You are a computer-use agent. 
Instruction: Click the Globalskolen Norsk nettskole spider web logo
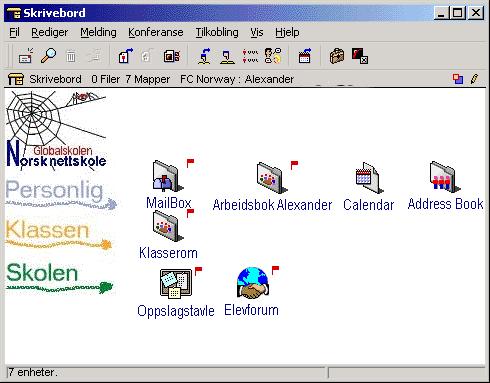[56, 131]
